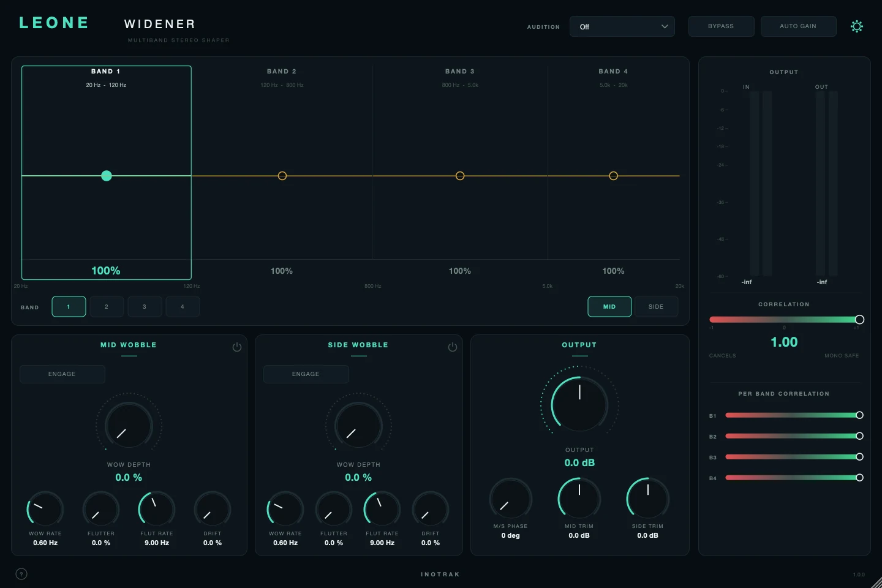Viewport: 882px width, 588px height.
Task: Click the Band 2 node circle
Action: tap(282, 176)
